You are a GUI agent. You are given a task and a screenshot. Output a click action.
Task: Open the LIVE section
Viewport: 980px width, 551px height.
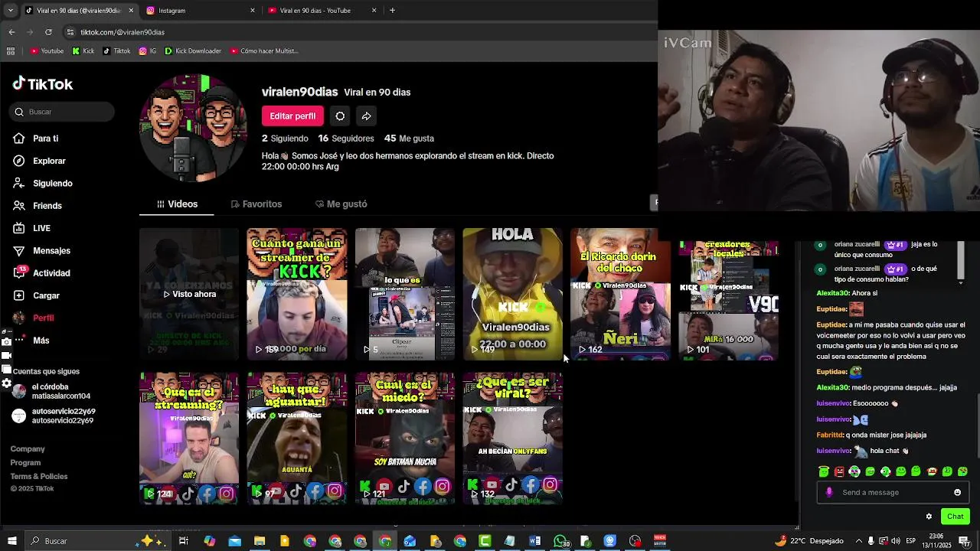point(32,228)
